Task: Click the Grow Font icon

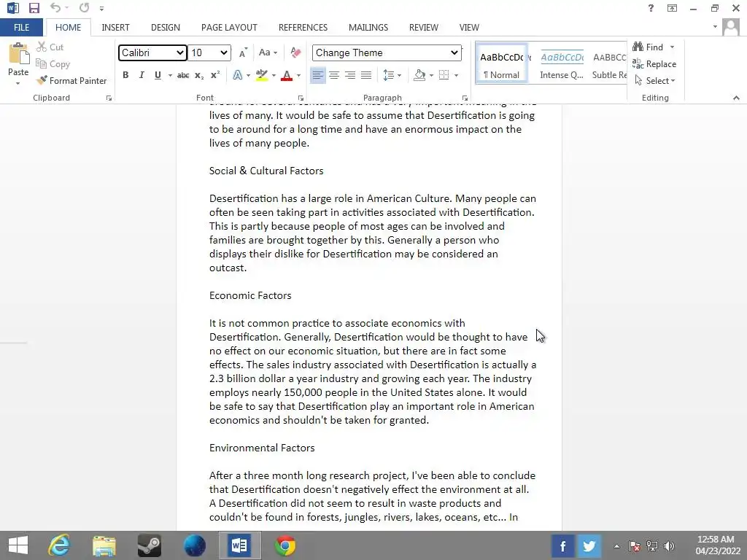Action: [243, 52]
